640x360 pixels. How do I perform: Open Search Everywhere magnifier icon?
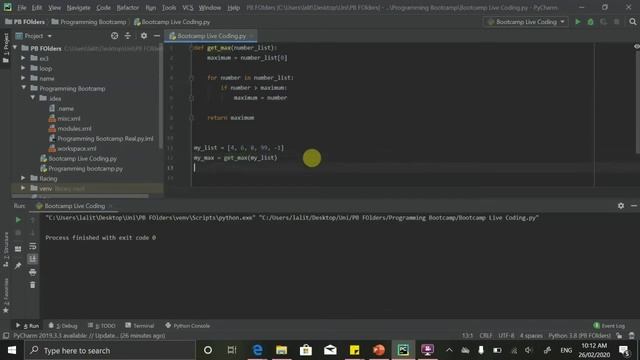633,22
